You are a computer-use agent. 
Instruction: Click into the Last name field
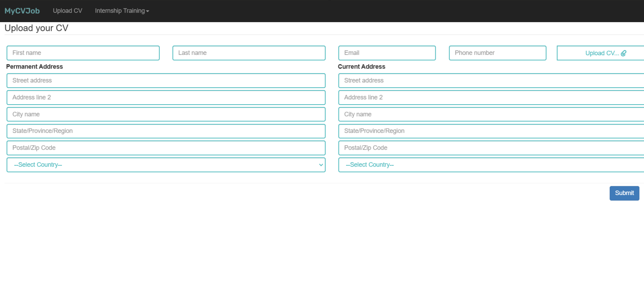click(249, 53)
